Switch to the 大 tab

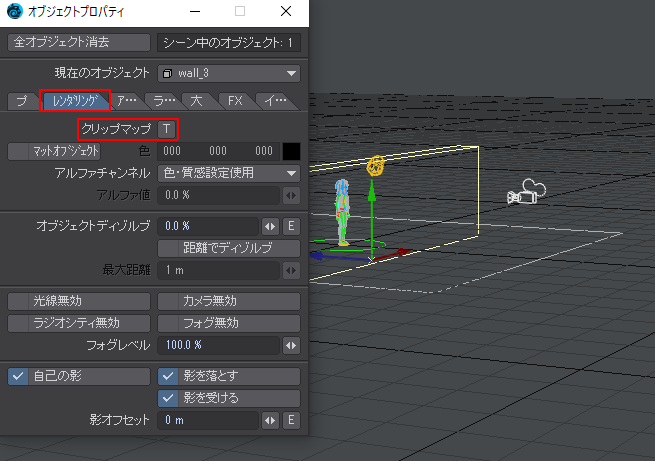[x=197, y=101]
